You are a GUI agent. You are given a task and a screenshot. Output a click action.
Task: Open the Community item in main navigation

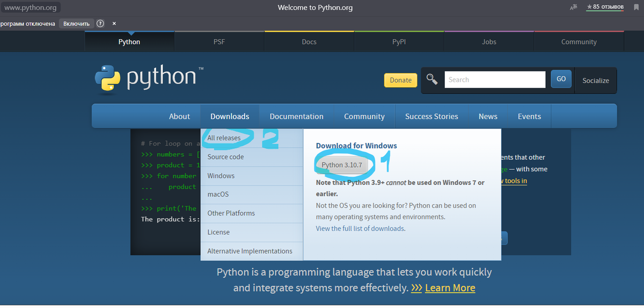coord(364,116)
